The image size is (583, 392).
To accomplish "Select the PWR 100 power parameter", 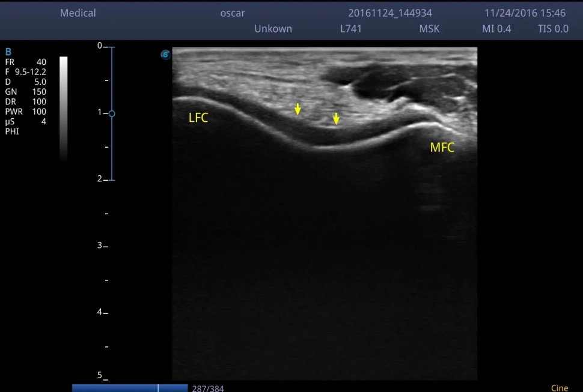I will click(26, 112).
